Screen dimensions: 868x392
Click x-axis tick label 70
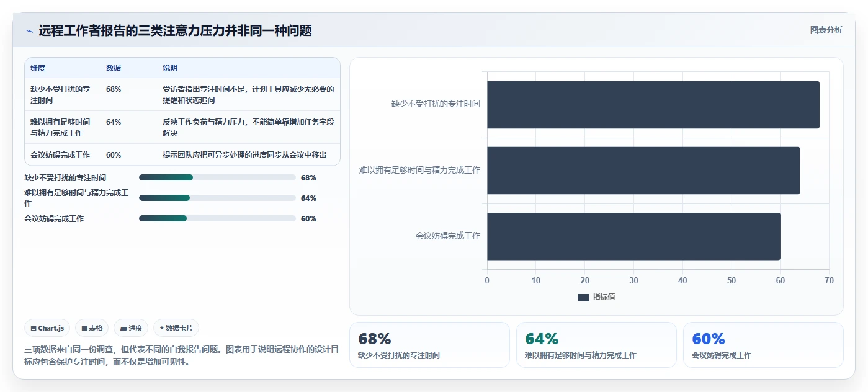point(830,281)
